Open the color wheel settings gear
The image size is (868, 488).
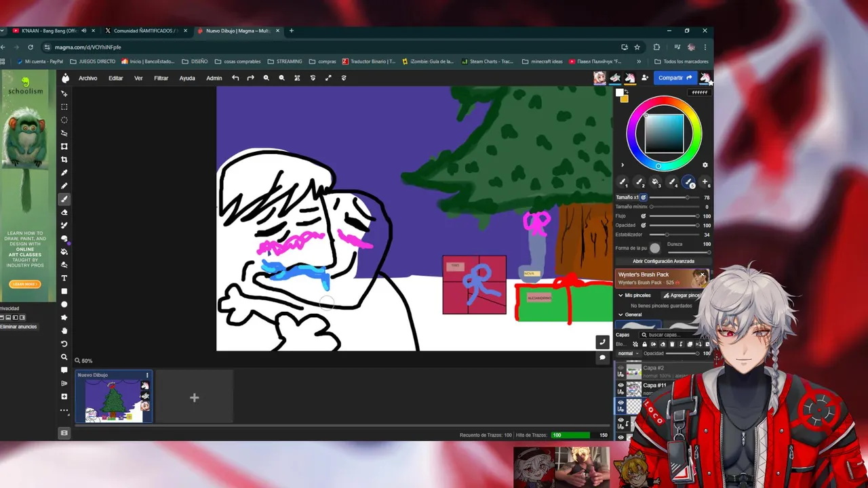(x=705, y=165)
